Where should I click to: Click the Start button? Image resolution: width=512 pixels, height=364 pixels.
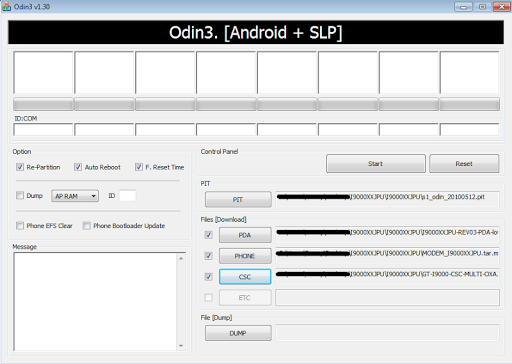(376, 164)
